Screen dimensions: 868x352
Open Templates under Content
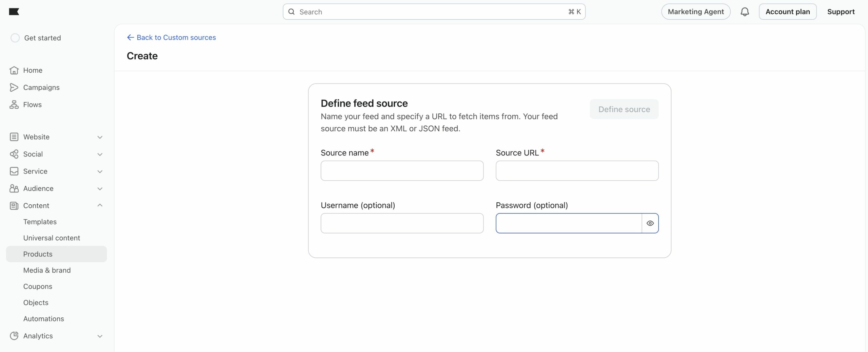(40, 222)
